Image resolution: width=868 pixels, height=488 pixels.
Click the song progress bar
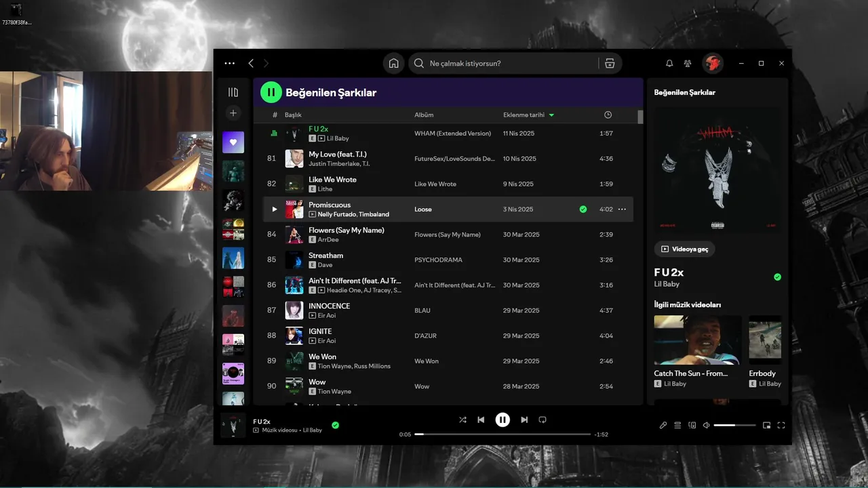click(x=502, y=434)
